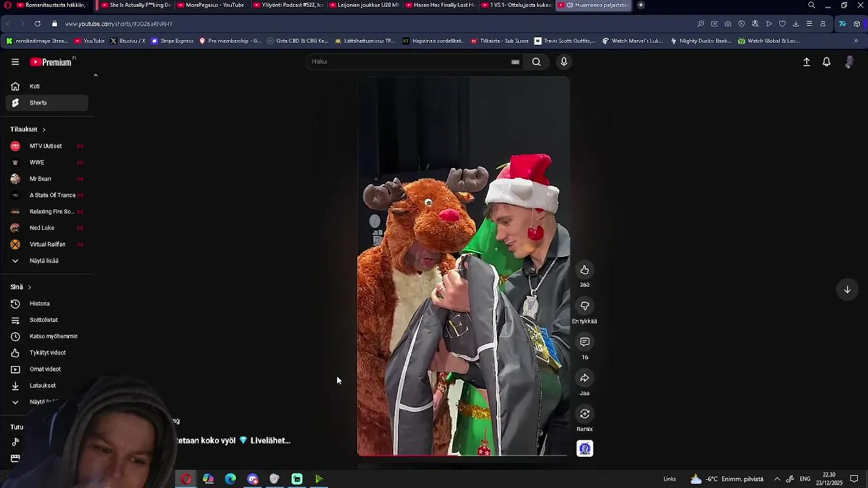The height and width of the screenshot is (488, 868).
Task: Open Tykätyt videot list
Action: (x=47, y=352)
